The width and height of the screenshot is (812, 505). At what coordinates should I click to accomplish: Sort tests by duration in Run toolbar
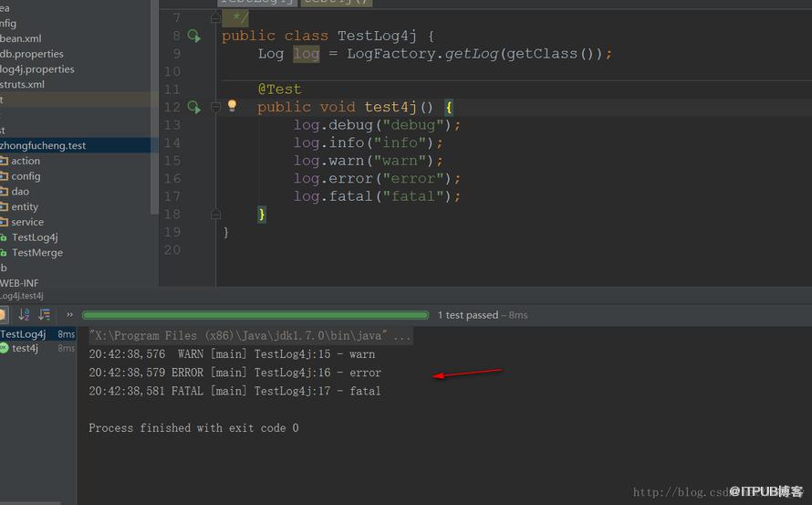(x=45, y=315)
